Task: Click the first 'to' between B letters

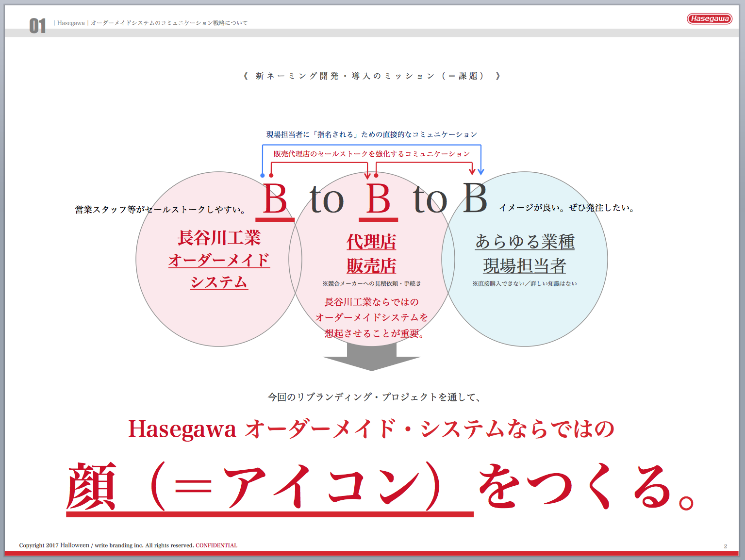Action: (x=327, y=200)
